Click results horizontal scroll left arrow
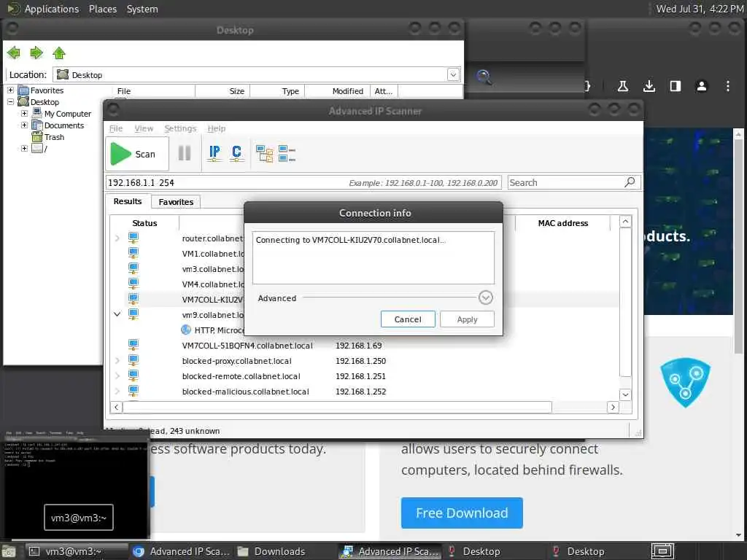 pos(116,407)
